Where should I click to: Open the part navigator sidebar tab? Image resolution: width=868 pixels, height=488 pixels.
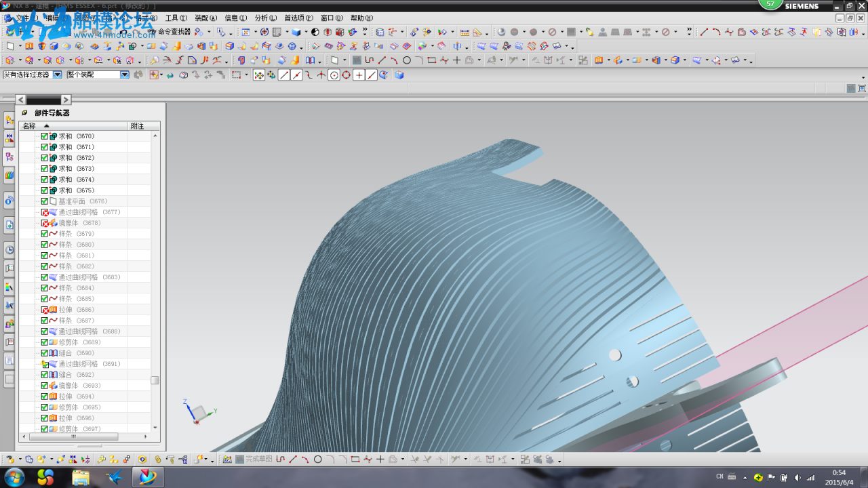pos(9,157)
